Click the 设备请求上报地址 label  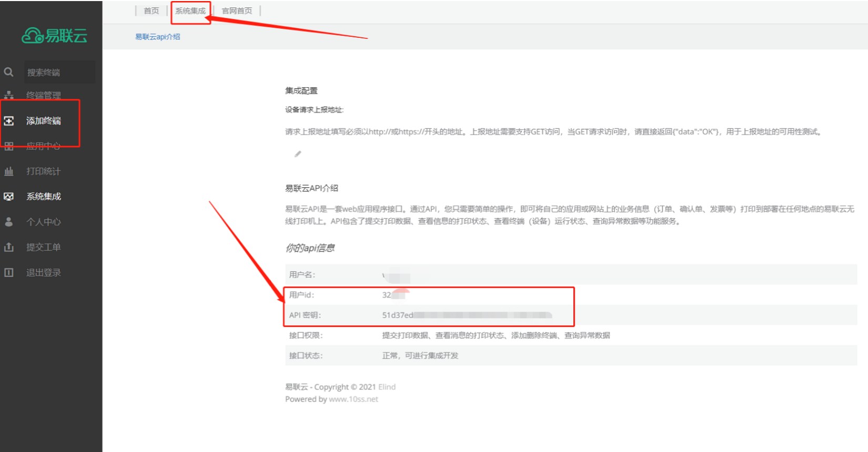(x=314, y=110)
